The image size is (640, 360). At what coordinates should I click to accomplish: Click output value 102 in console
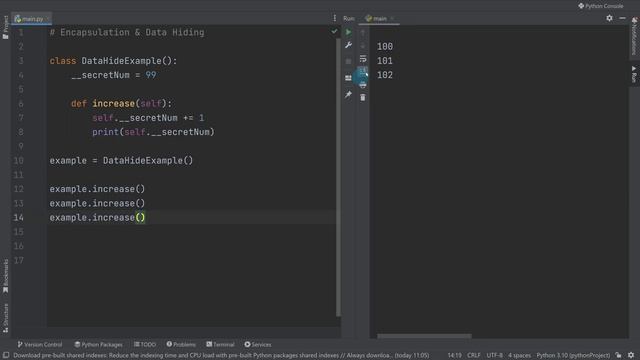point(385,75)
